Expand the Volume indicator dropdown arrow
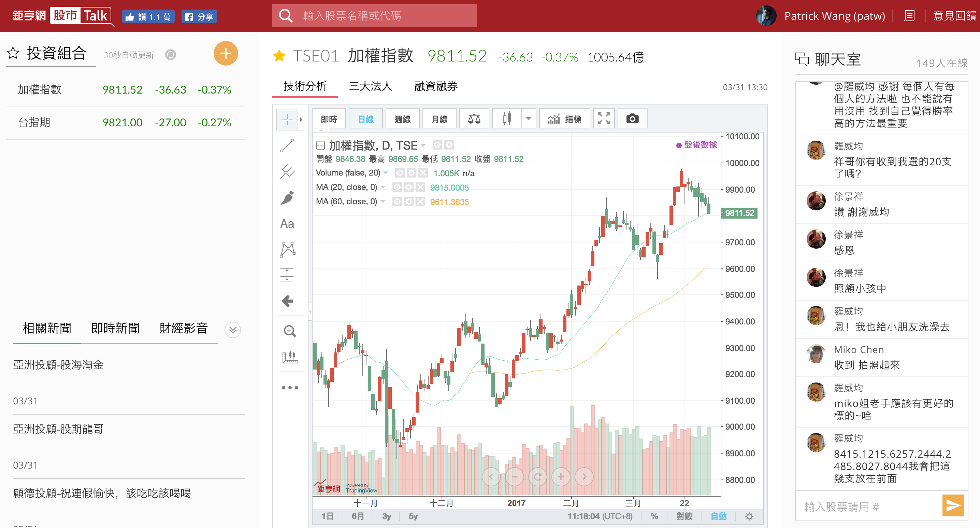980x528 pixels. coord(386,173)
